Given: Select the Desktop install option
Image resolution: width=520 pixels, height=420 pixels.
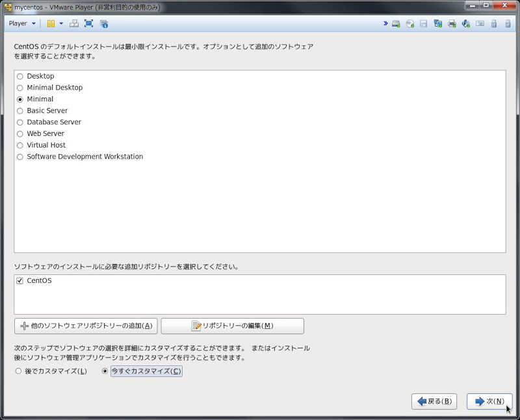Looking at the screenshot, I should 20,76.
